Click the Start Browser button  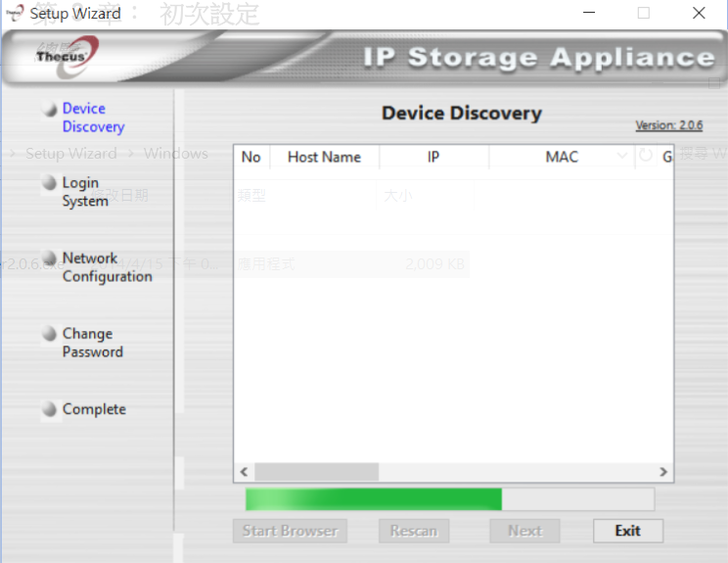(x=290, y=531)
